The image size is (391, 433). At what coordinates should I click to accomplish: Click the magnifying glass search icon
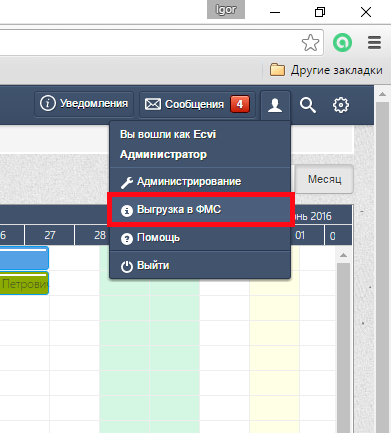(x=308, y=105)
